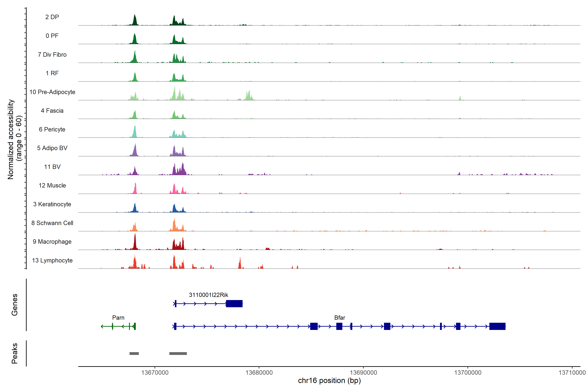Click the 2 DP track label
The height and width of the screenshot is (392, 588).
click(x=52, y=17)
